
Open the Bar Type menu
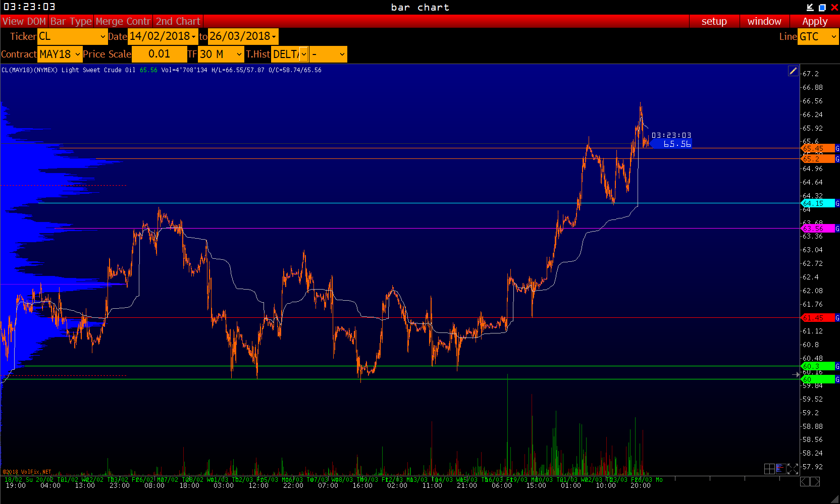pos(71,21)
